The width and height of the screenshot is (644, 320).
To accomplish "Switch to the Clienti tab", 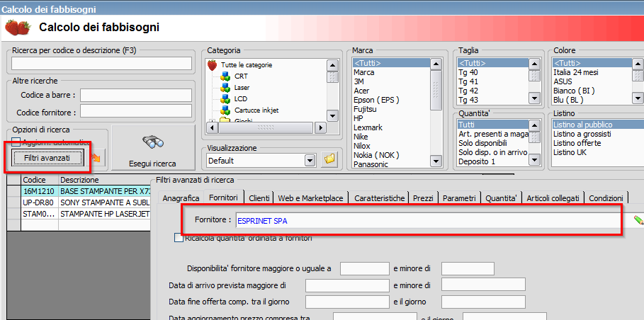I will [259, 198].
